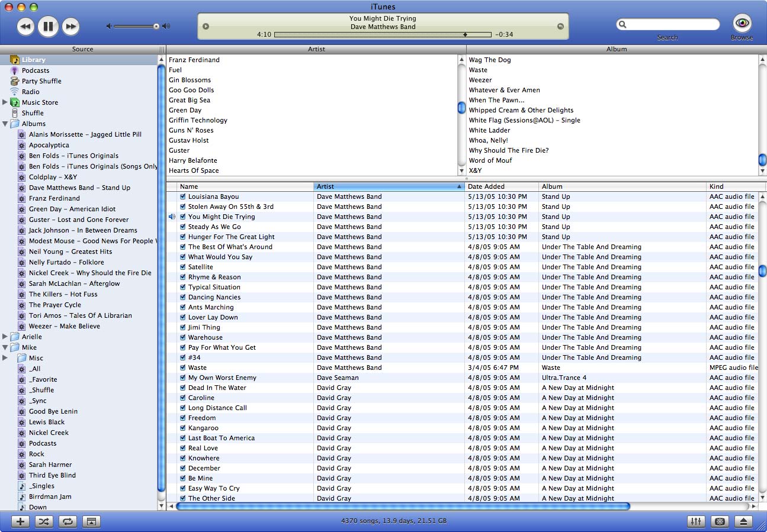
Task: Click the eject disc button
Action: click(x=744, y=521)
